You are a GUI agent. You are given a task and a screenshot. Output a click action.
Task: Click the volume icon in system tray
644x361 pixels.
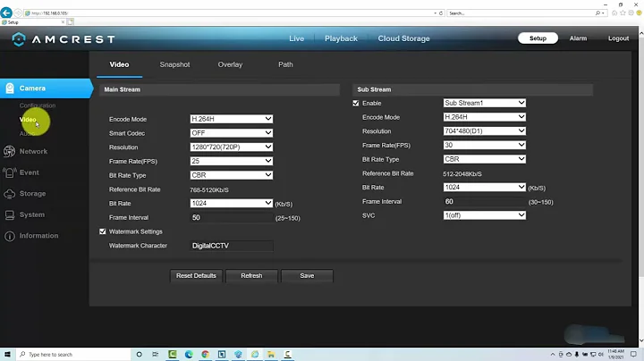[x=601, y=355]
